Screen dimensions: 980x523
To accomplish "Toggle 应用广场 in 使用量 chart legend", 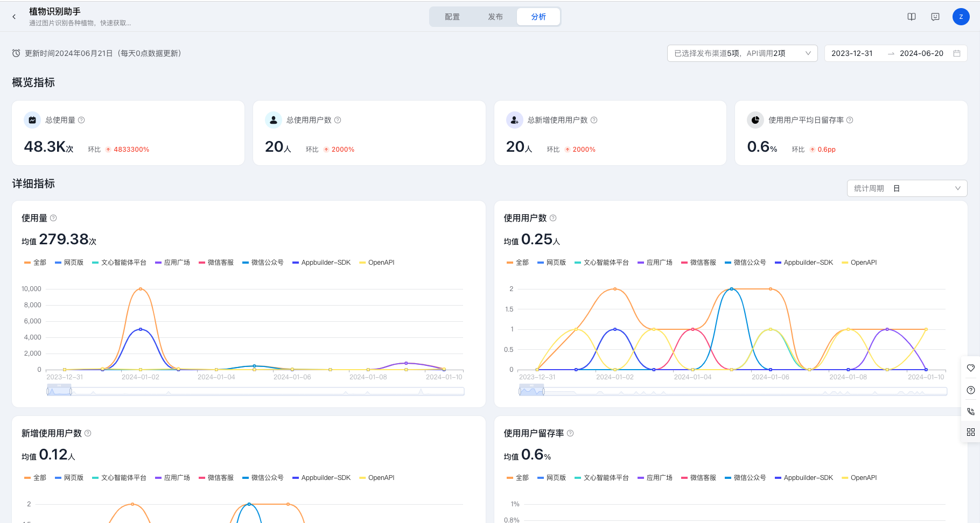I will point(173,263).
